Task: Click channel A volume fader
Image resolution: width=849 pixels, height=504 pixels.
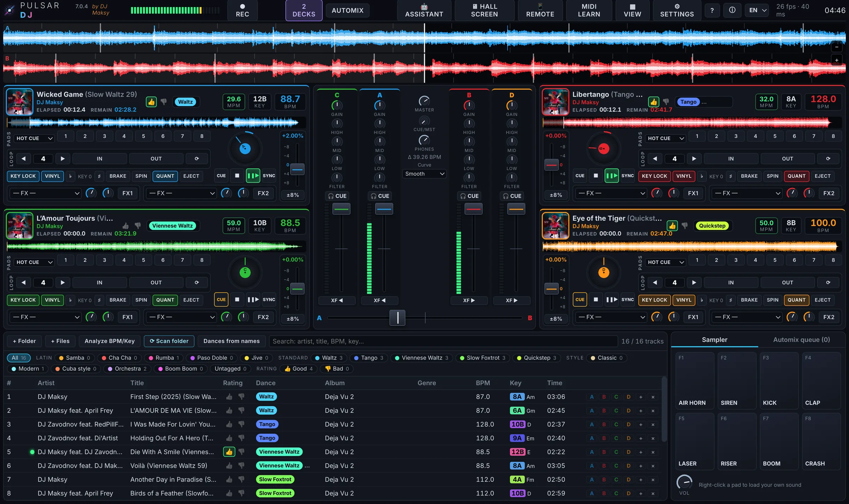Action: [x=384, y=209]
